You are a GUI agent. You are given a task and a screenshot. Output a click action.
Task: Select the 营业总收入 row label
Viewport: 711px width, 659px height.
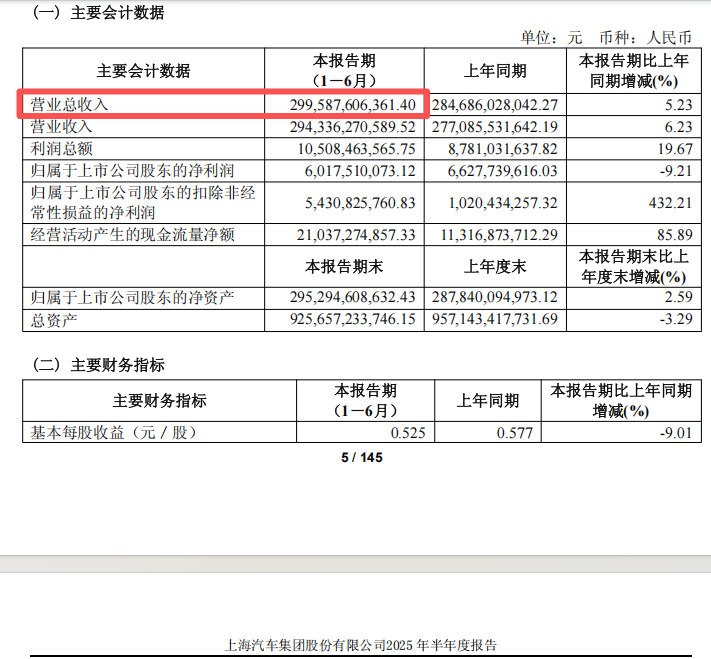(70, 104)
